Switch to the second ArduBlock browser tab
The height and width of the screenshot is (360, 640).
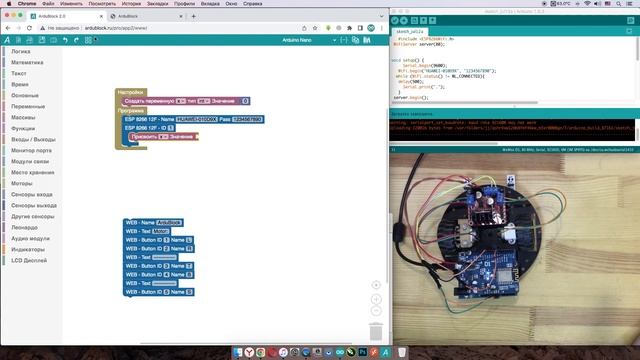[x=147, y=16]
